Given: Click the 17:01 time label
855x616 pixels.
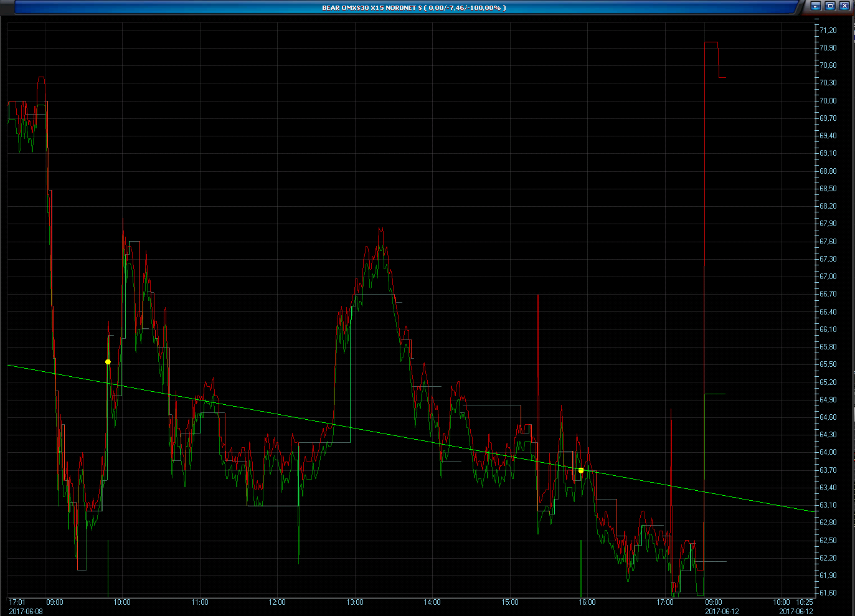Looking at the screenshot, I should [17, 602].
